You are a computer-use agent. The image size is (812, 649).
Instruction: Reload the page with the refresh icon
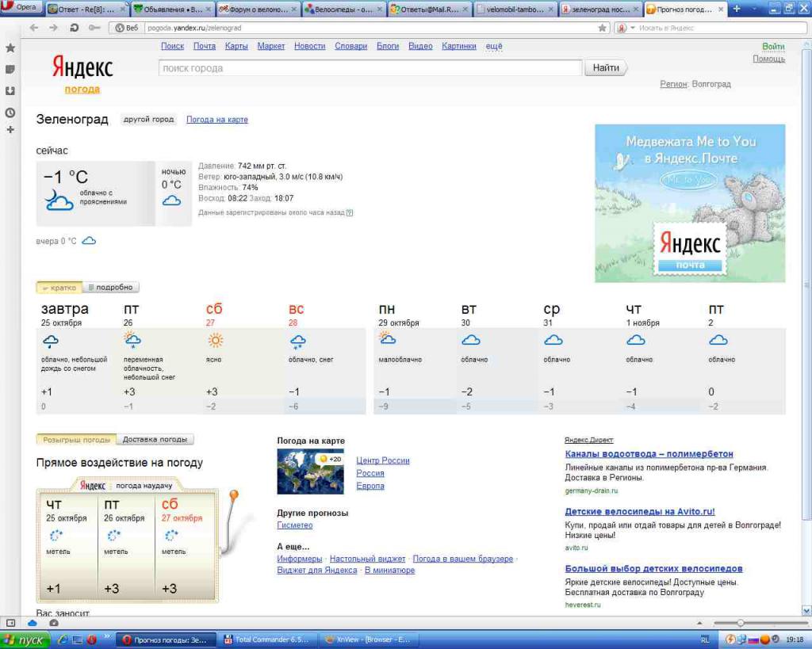pos(74,28)
